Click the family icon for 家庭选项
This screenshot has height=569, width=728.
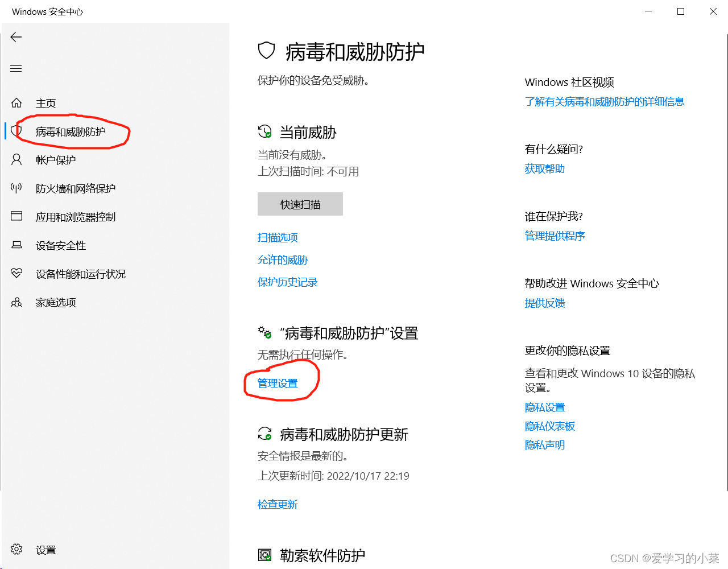[16, 302]
